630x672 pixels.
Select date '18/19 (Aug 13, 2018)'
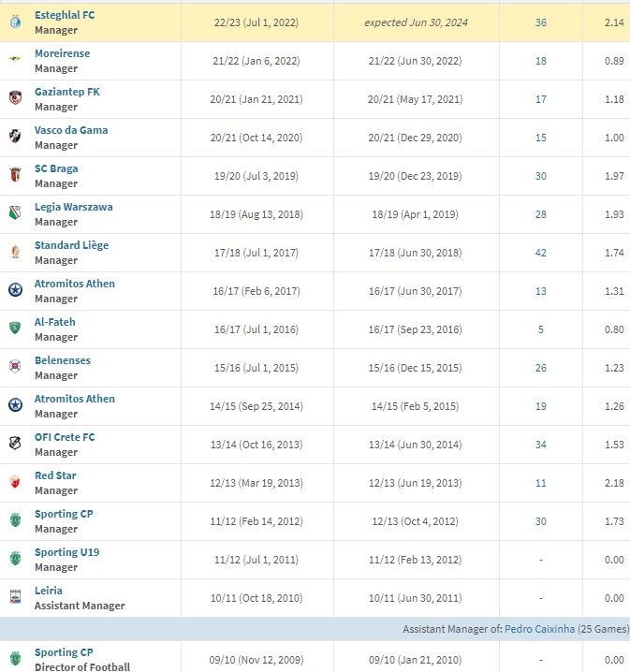click(x=256, y=214)
